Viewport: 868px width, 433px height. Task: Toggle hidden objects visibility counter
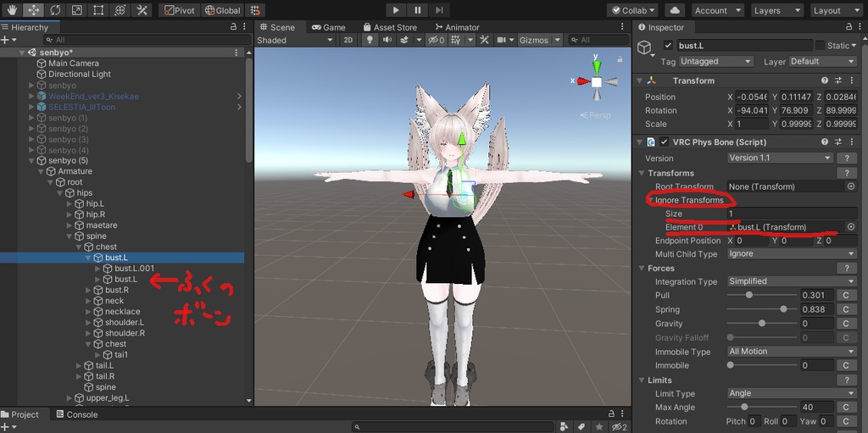pyautogui.click(x=437, y=40)
